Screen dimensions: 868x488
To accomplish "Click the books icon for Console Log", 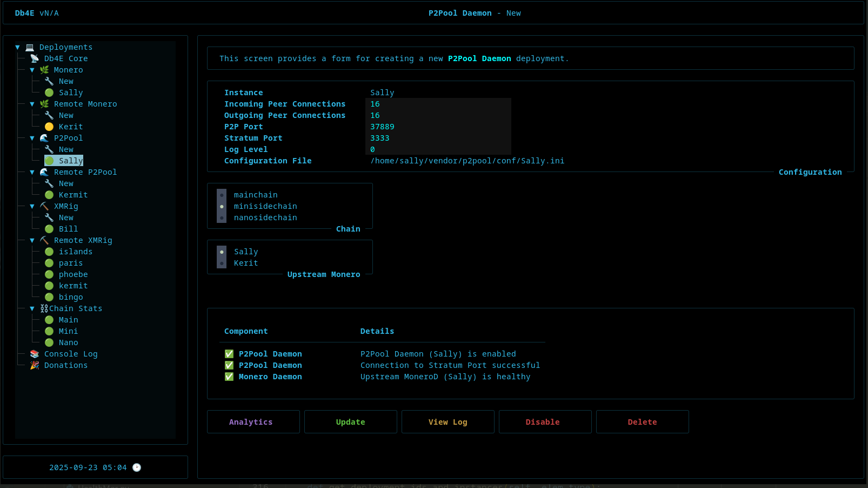I will tap(35, 354).
